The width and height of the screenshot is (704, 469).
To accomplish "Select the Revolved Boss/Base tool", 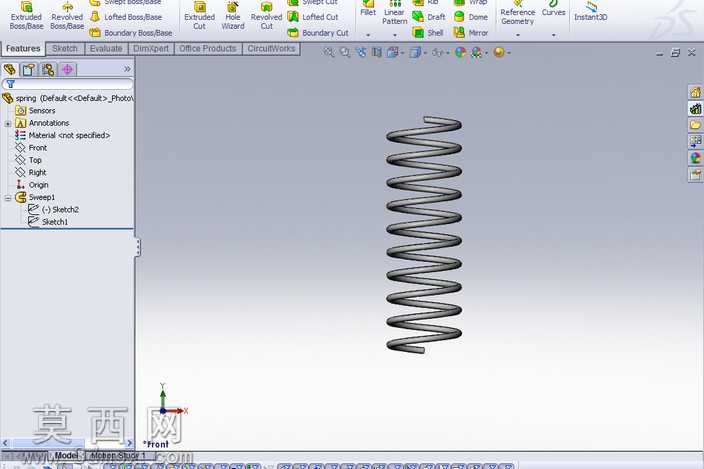I will (67, 16).
